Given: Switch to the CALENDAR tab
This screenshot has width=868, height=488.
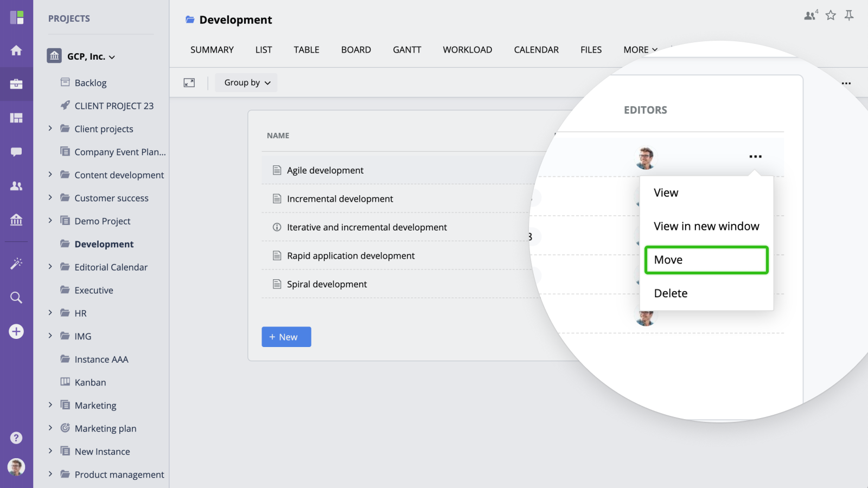Looking at the screenshot, I should coord(536,50).
